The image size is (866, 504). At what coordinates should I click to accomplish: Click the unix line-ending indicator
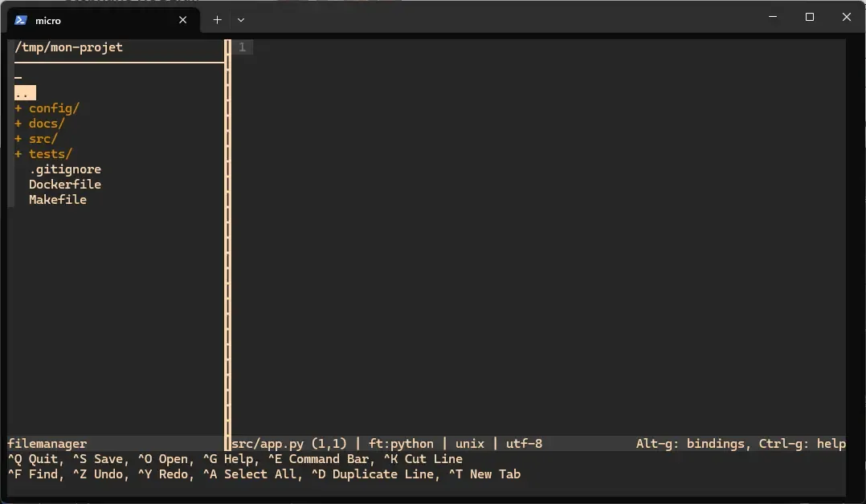470,443
